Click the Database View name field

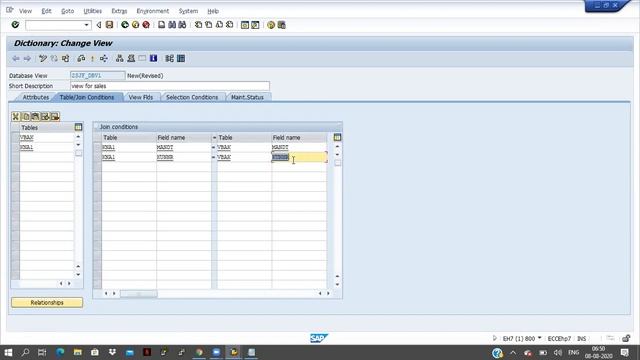98,76
